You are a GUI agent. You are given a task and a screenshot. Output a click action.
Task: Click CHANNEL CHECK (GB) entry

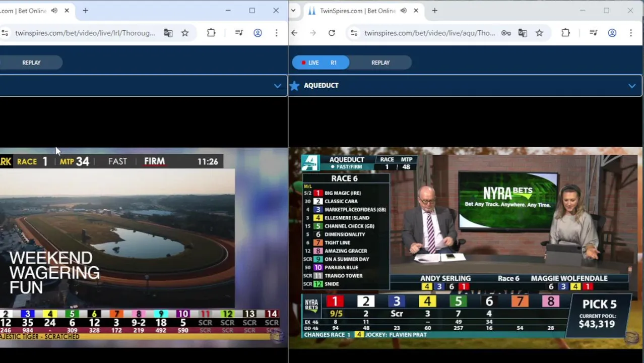(x=349, y=226)
